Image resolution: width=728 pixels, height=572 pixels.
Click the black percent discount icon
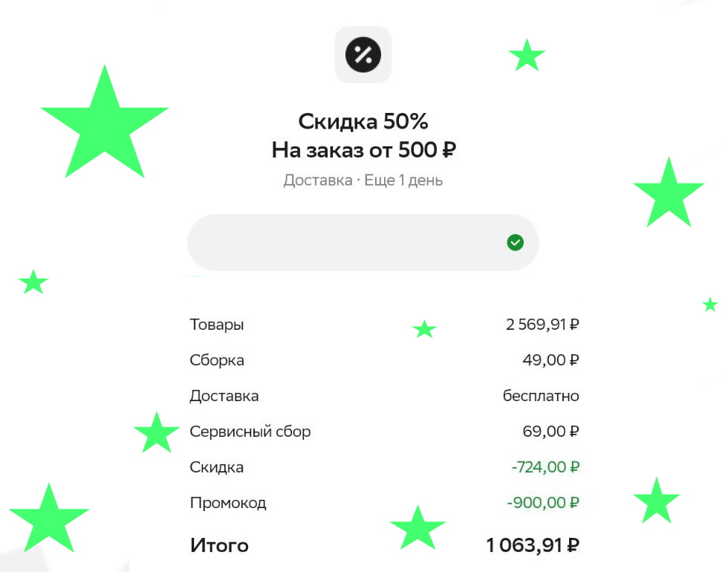(x=363, y=54)
